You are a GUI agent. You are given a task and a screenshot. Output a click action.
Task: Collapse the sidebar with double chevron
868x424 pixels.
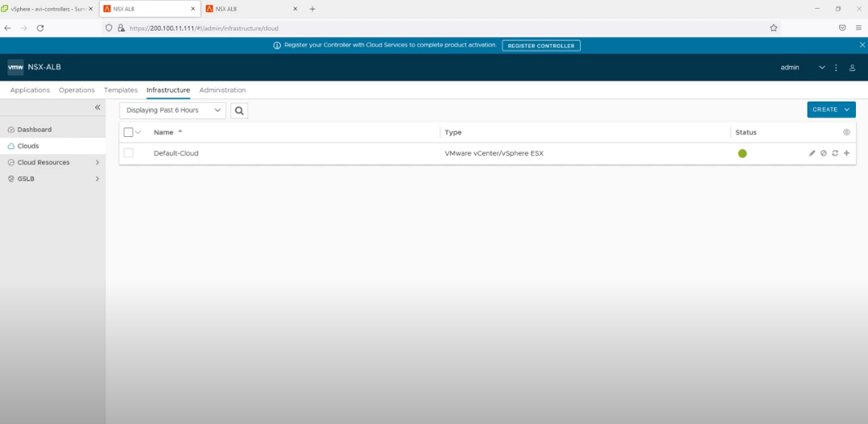coord(97,107)
